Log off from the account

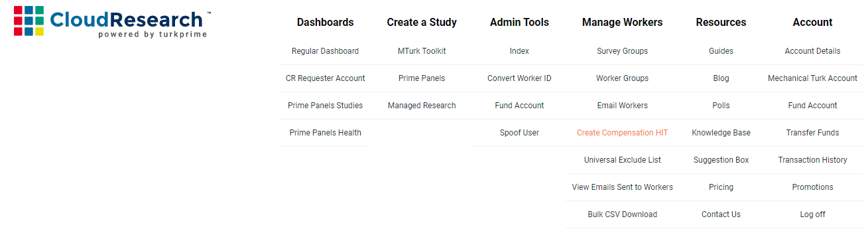[x=812, y=214]
